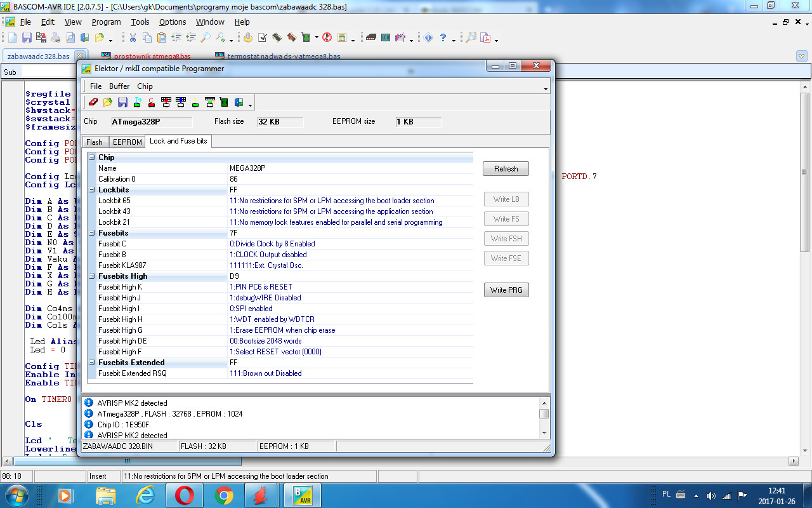
Task: Collapse the Chip section in fuse list
Action: pyautogui.click(x=91, y=157)
